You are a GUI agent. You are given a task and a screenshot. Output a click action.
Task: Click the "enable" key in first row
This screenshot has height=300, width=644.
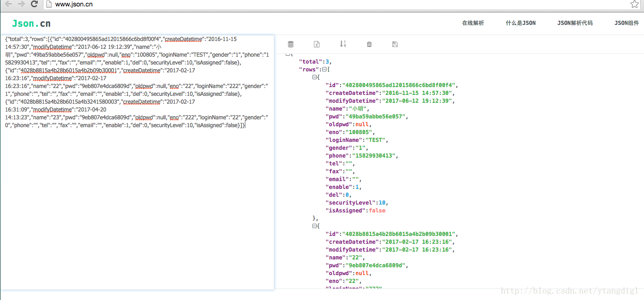tap(339, 187)
